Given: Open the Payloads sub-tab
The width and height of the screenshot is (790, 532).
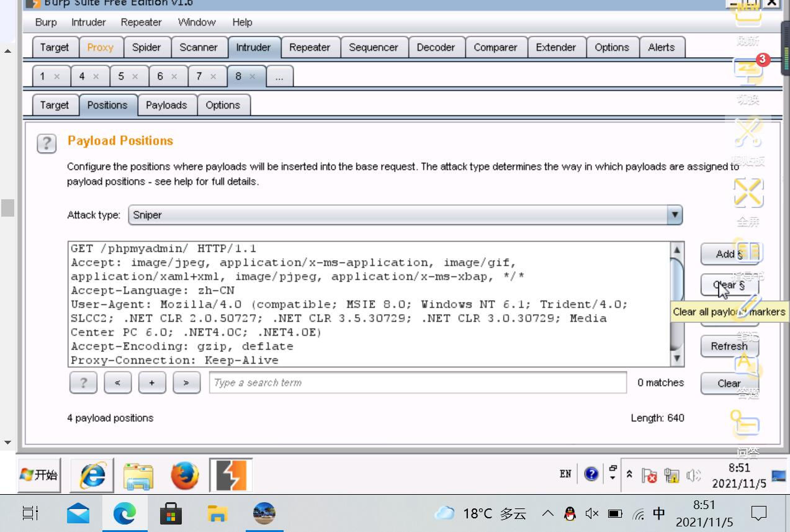Looking at the screenshot, I should [166, 105].
